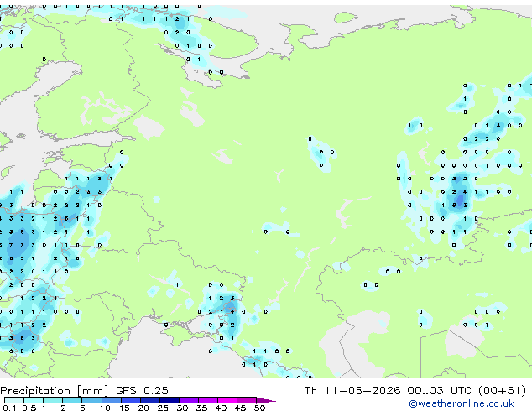Click the '(00+51)' forecast offset text
This screenshot has width=532, height=411.
click(502, 391)
